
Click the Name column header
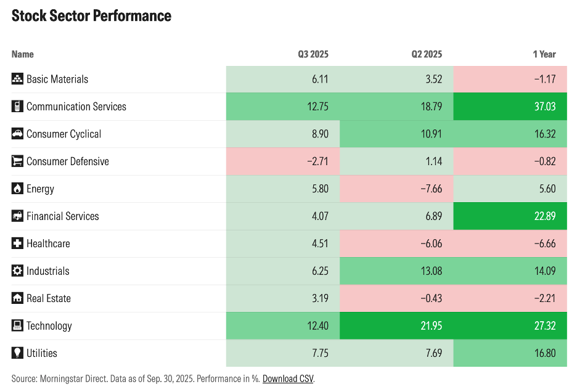click(23, 54)
